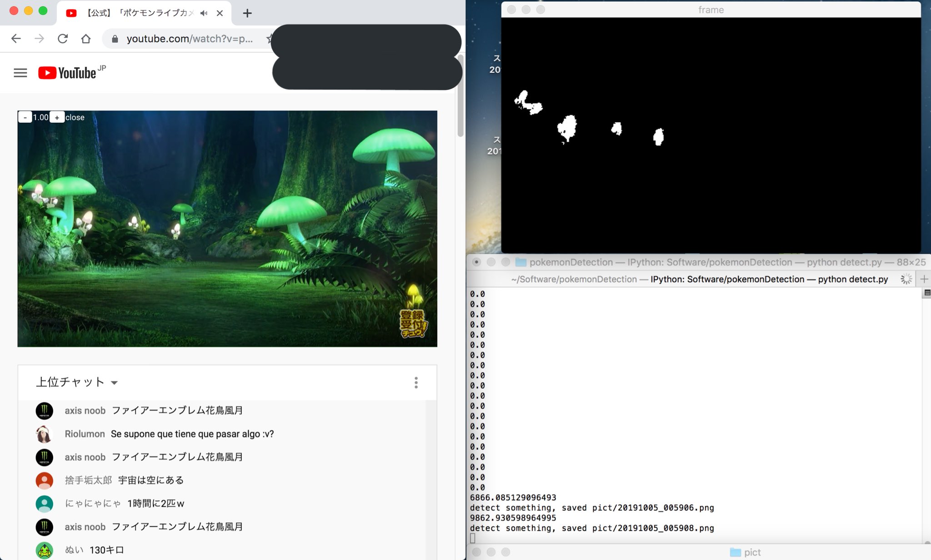Click Riolumon's username in chat

click(x=85, y=434)
